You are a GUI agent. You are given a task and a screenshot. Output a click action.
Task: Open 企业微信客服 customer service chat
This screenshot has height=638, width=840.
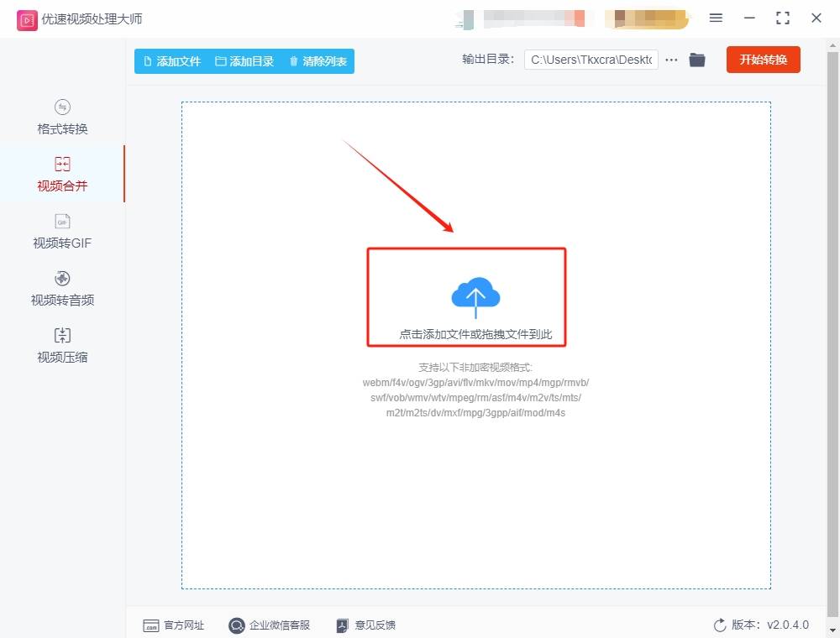[269, 625]
